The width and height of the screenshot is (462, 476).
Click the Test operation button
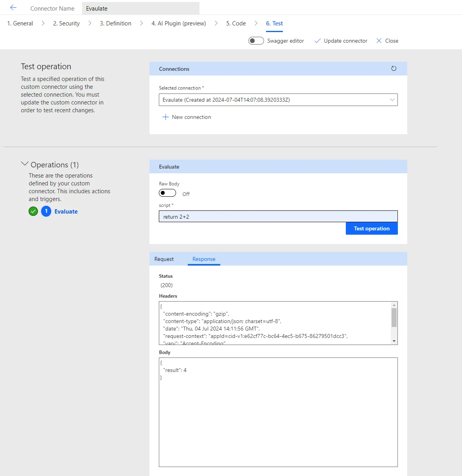coord(371,228)
